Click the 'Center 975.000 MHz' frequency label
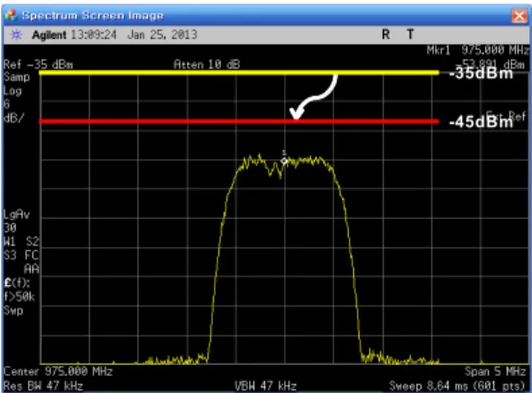 tap(58, 371)
